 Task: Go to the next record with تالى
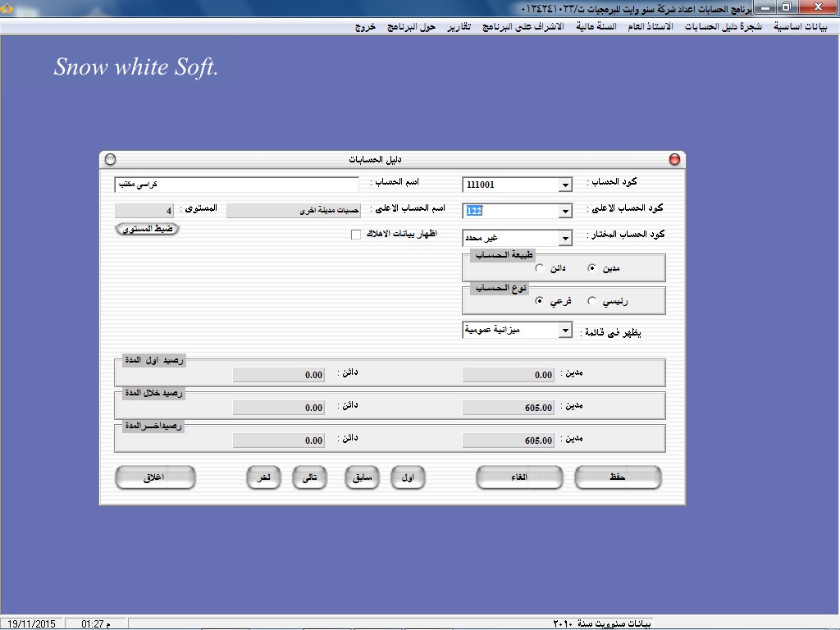tap(310, 477)
